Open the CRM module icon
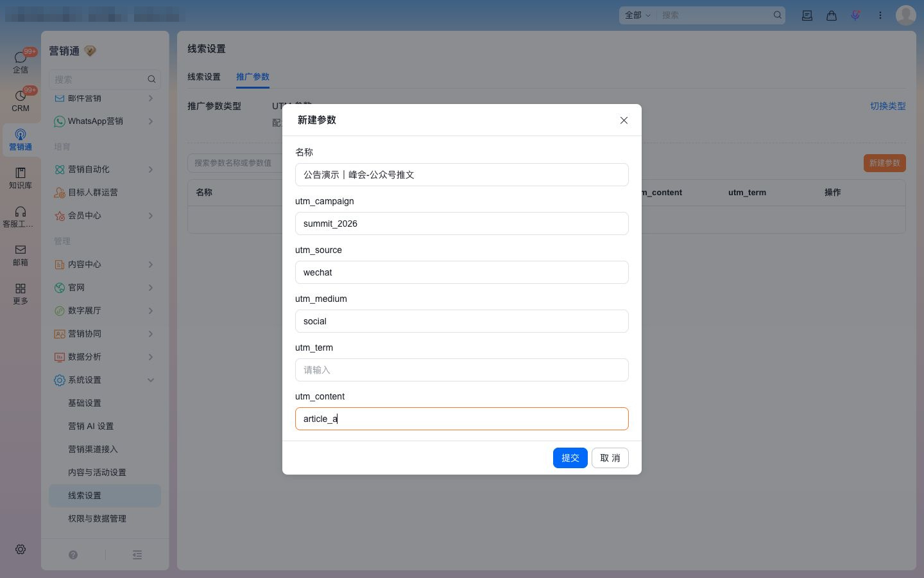The width and height of the screenshot is (924, 578). click(21, 100)
